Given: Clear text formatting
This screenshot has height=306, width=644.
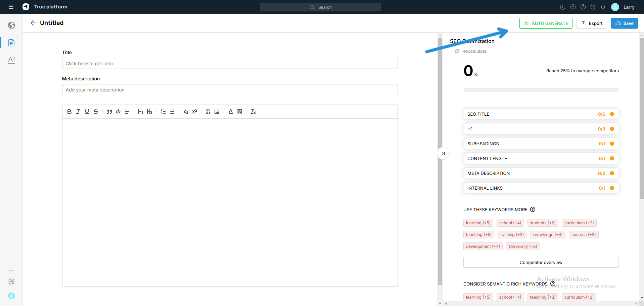Looking at the screenshot, I should [253, 112].
